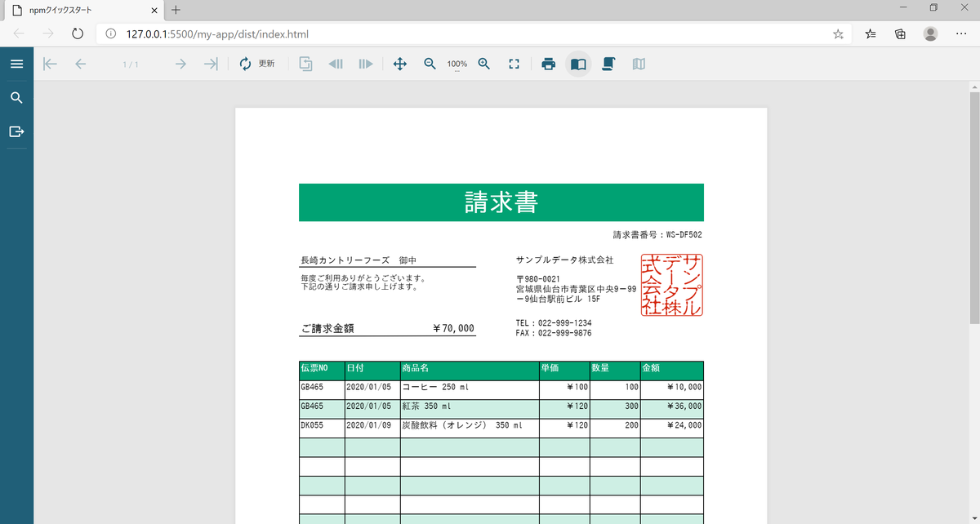
Task: Click the vertical scrollbar thumb
Action: [x=973, y=207]
